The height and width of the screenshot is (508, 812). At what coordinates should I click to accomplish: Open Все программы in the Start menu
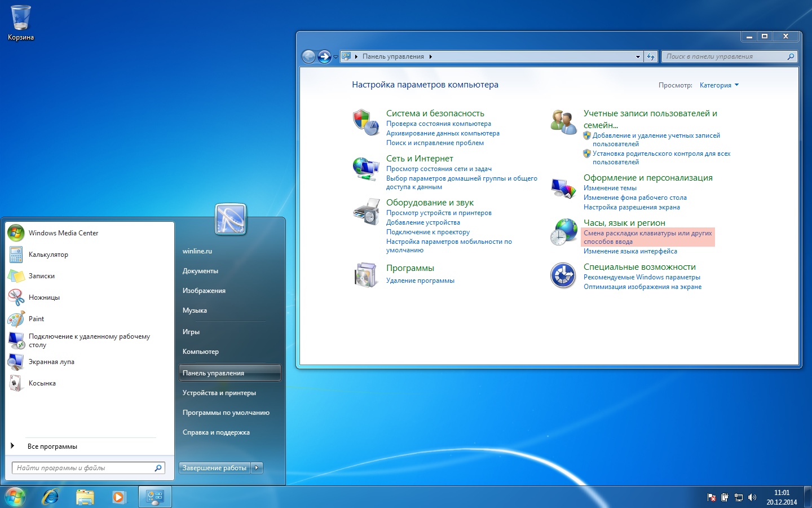[x=52, y=446]
